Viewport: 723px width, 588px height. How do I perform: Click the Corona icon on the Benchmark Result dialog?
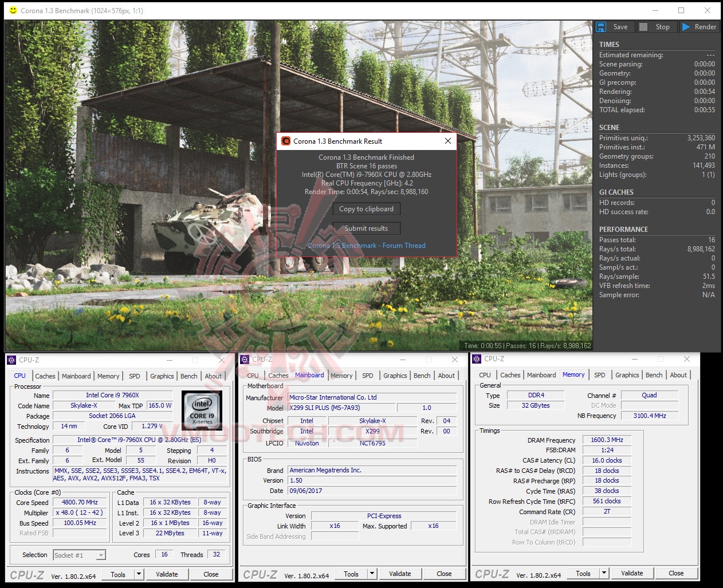click(285, 141)
